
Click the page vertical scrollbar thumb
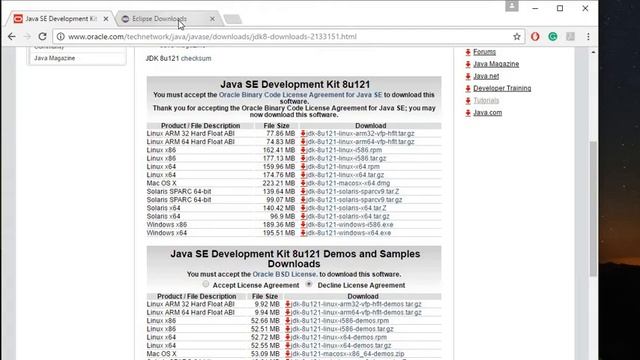tap(593, 208)
